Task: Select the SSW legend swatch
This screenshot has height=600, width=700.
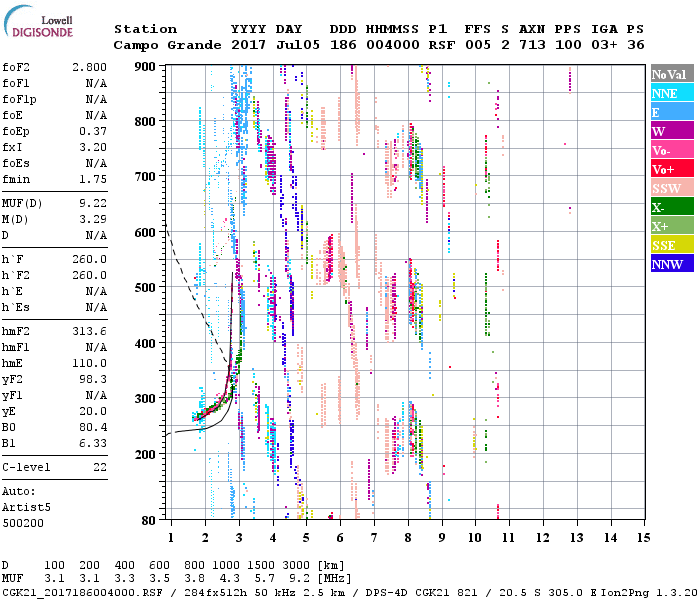Action: 672,188
